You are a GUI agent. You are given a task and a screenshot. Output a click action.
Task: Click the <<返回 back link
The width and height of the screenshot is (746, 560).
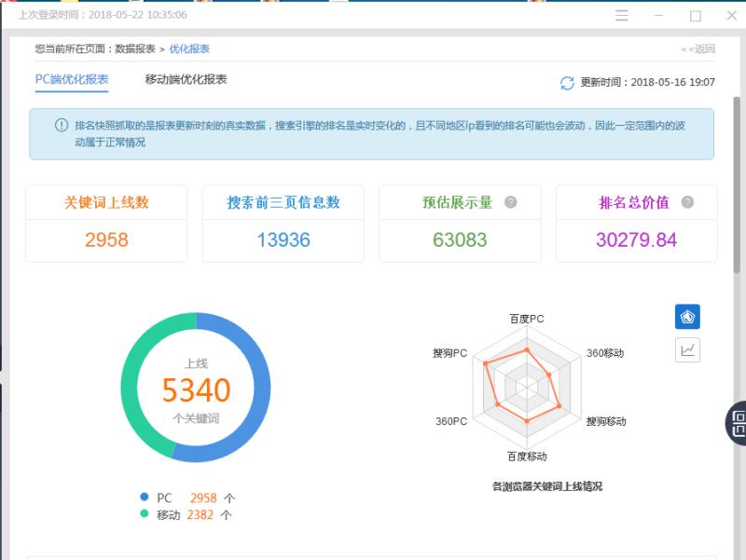click(x=698, y=48)
